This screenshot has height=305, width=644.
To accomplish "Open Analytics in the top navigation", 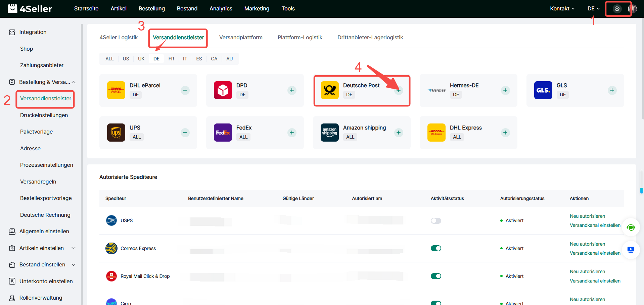I will (221, 9).
